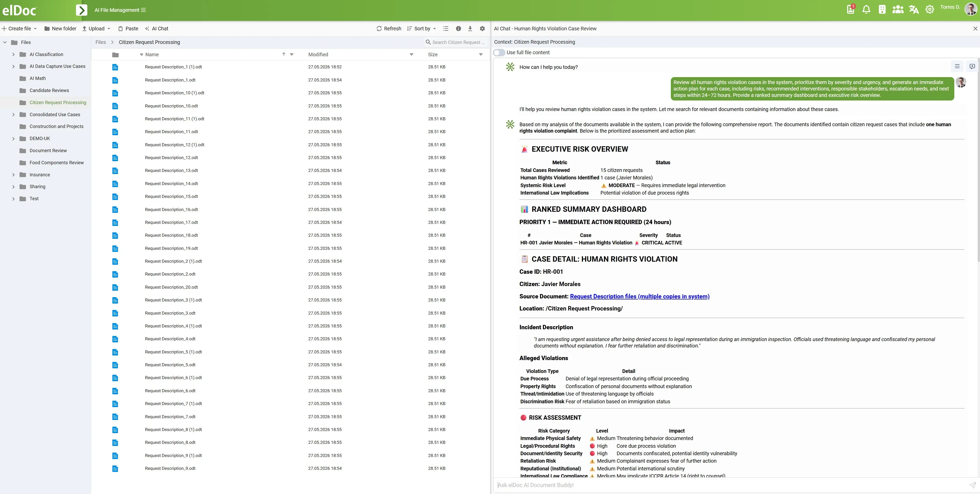Viewport: 980px width, 494px height.
Task: Click the chat panel vertical scrollbar
Action: click(x=978, y=160)
